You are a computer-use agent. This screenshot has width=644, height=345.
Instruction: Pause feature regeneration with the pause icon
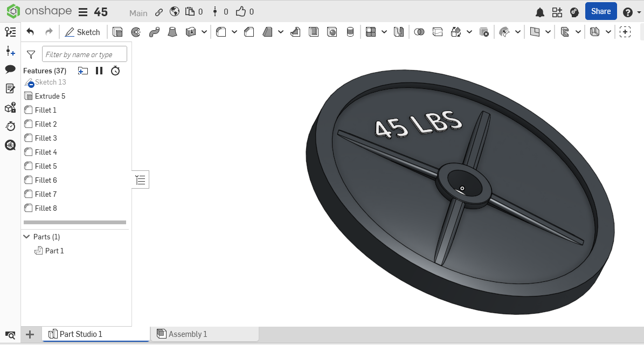(x=99, y=71)
